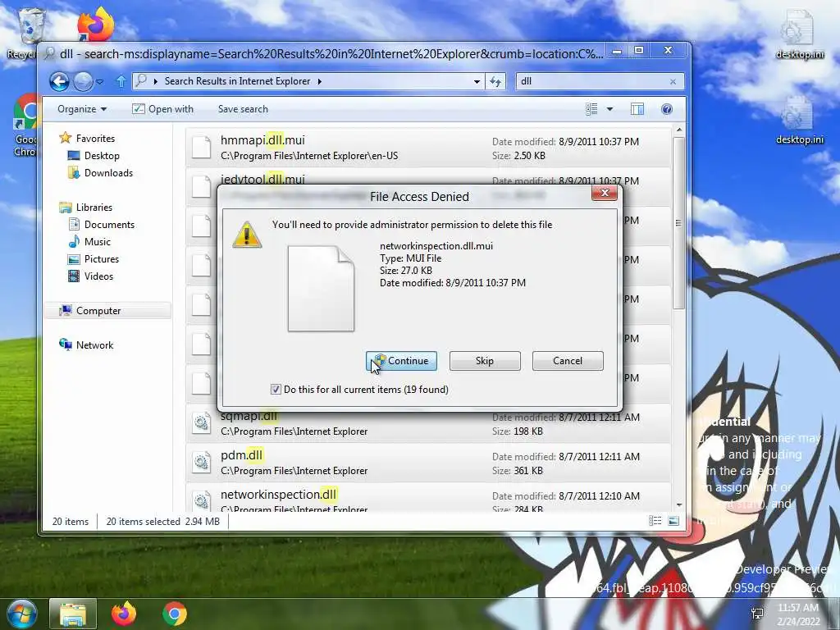Click the Up folder arrow icon
This screenshot has height=630, width=840.
[x=121, y=81]
